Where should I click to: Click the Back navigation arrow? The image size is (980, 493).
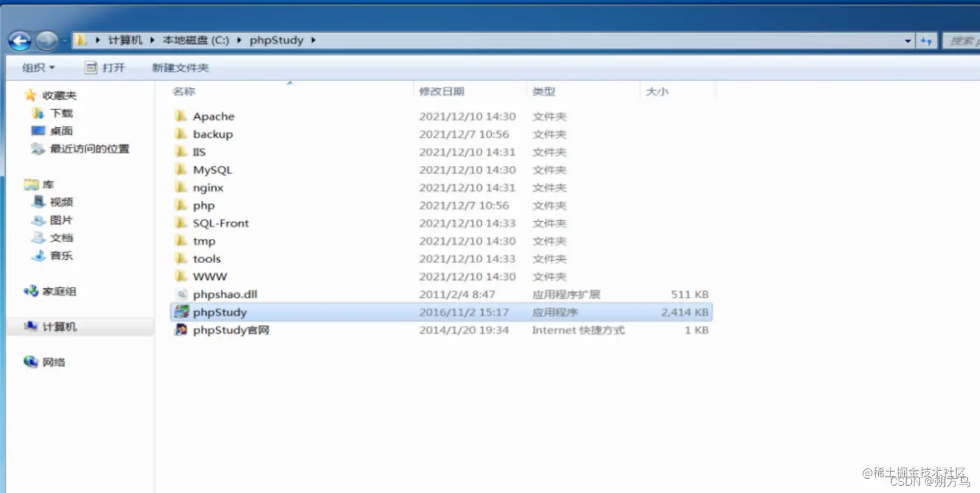[x=19, y=41]
